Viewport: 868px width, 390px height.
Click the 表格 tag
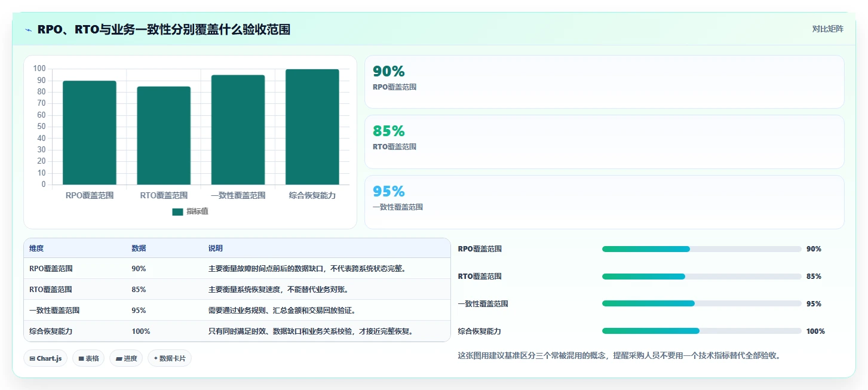click(x=89, y=358)
